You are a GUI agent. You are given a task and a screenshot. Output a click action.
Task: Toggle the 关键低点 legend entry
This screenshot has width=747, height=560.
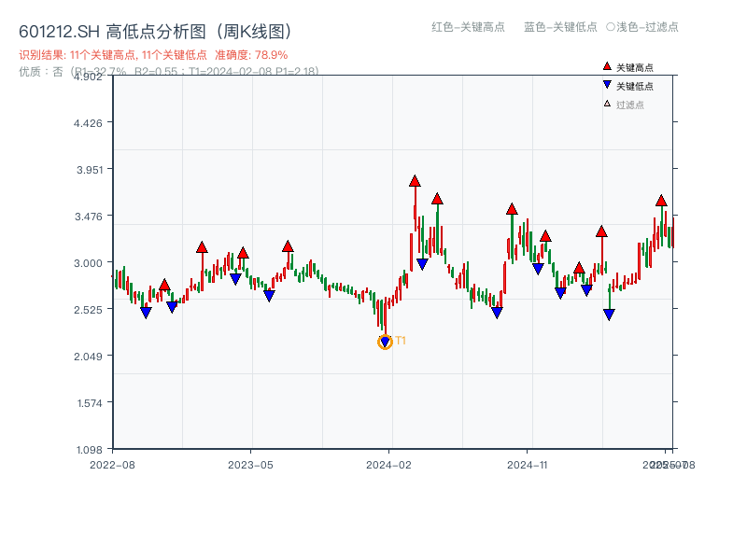point(628,86)
